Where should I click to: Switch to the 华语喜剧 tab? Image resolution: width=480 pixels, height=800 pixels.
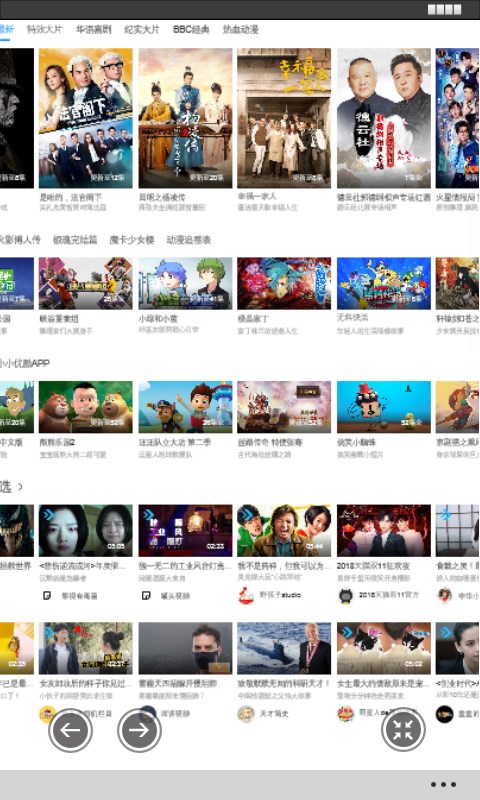coord(94,30)
